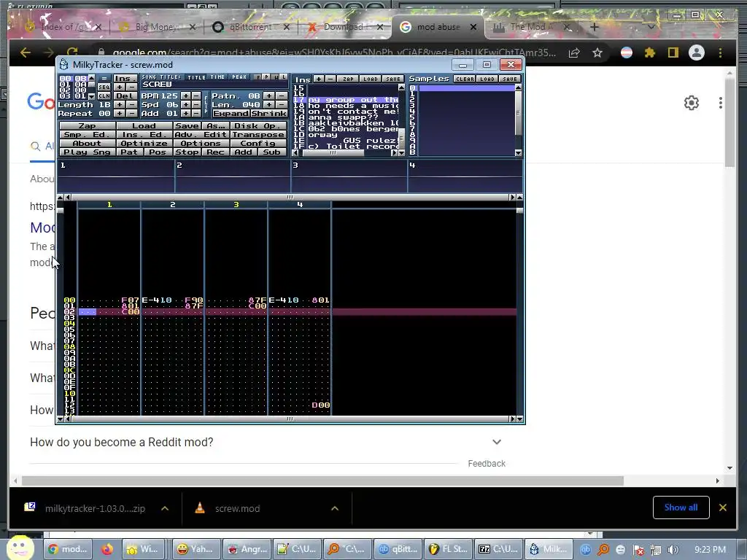
Task: Clear samples with CLEAR button
Action: click(464, 79)
